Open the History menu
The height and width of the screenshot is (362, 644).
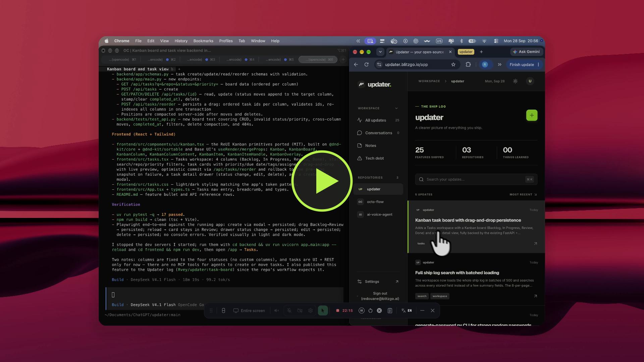[181, 41]
